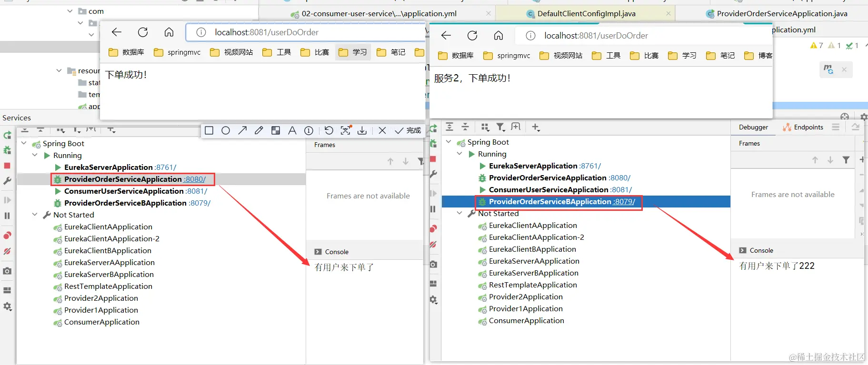Toggle Frames filter in right debugger panel
The image size is (868, 365).
click(846, 160)
